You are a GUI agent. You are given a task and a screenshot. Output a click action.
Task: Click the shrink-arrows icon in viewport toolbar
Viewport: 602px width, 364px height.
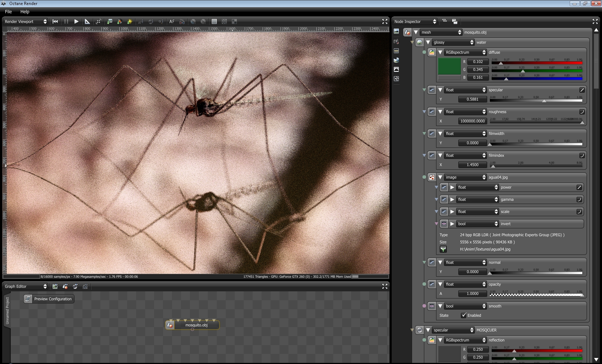point(99,21)
